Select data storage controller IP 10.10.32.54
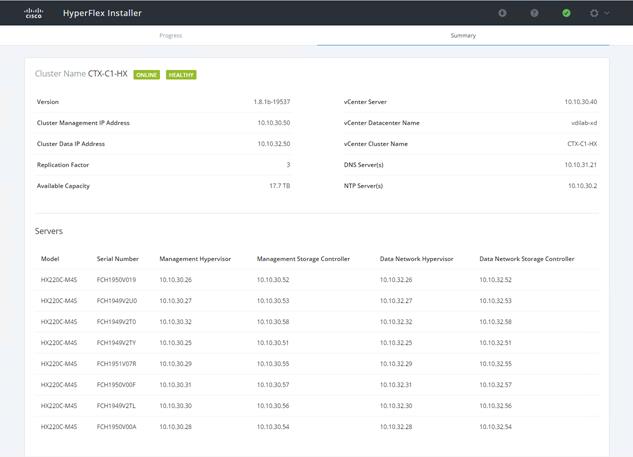 495,427
